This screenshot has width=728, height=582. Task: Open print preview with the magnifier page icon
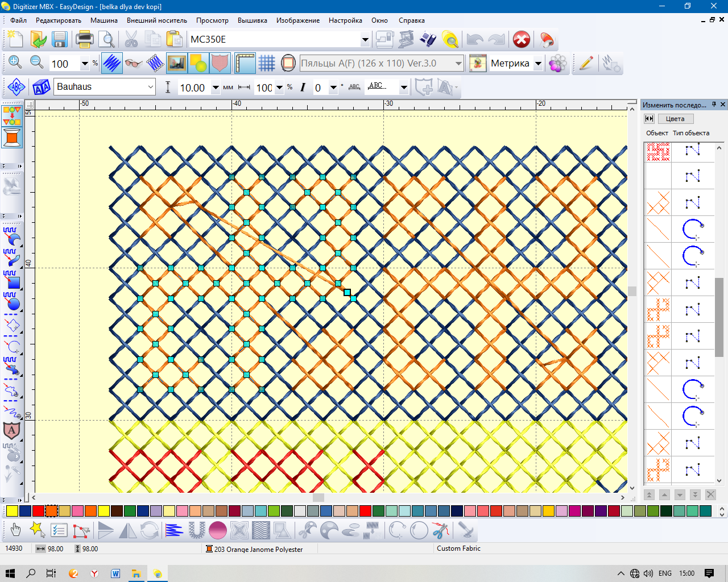106,39
